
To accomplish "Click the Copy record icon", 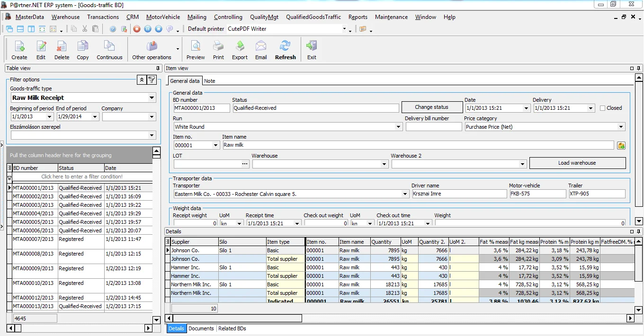I will click(x=83, y=50).
